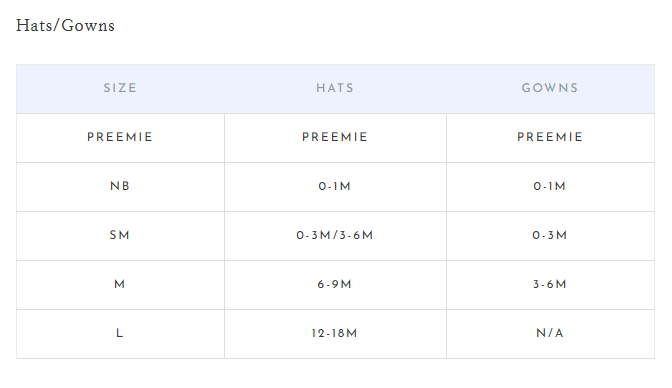Screen dimensions: 672x388
Task: Select the GOWNS column header
Action: (550, 88)
